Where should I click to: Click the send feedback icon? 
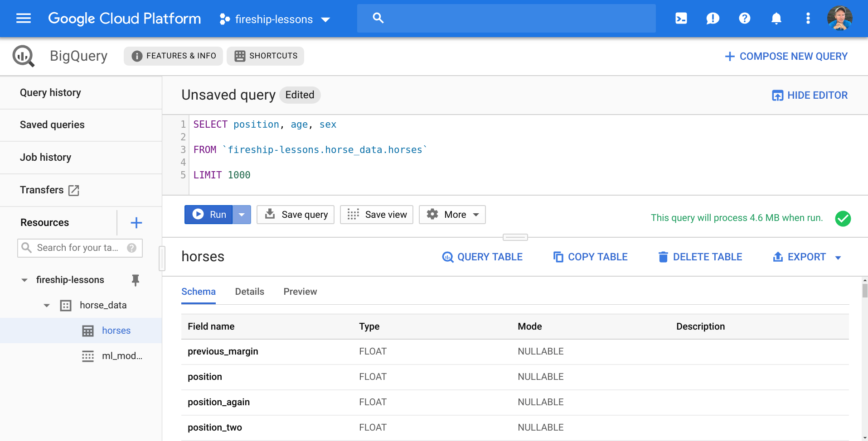point(713,19)
